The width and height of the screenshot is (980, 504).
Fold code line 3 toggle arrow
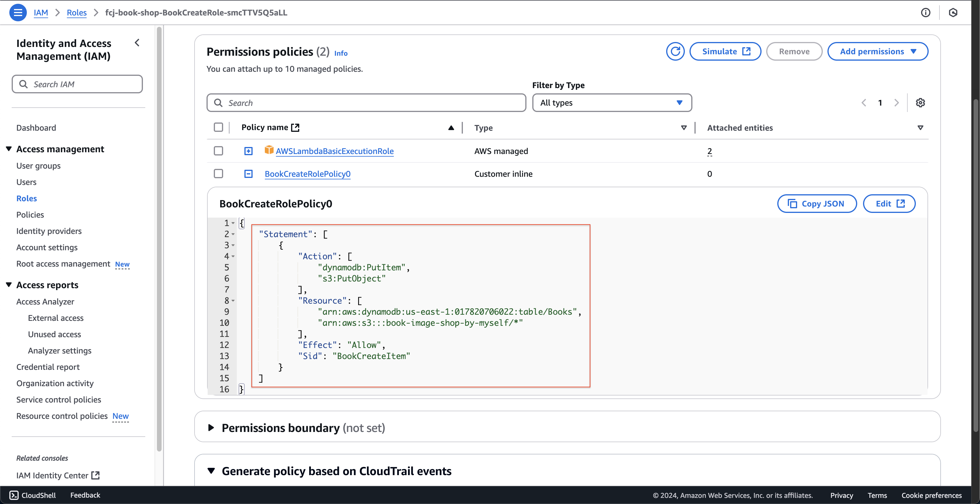point(233,245)
